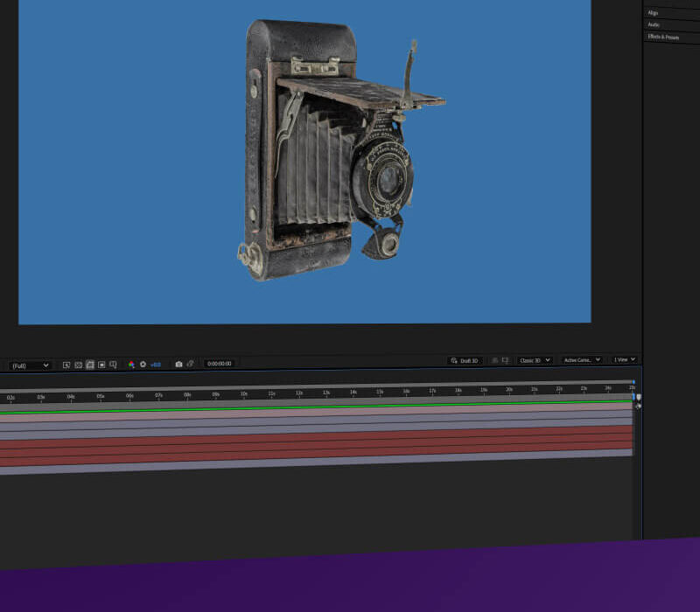Open the Active Camera view dropdown

point(582,359)
